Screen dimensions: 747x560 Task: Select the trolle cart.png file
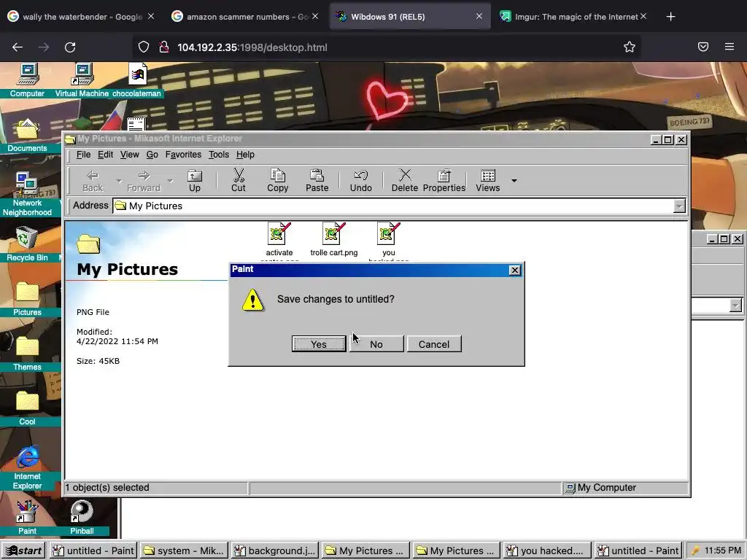tap(334, 239)
